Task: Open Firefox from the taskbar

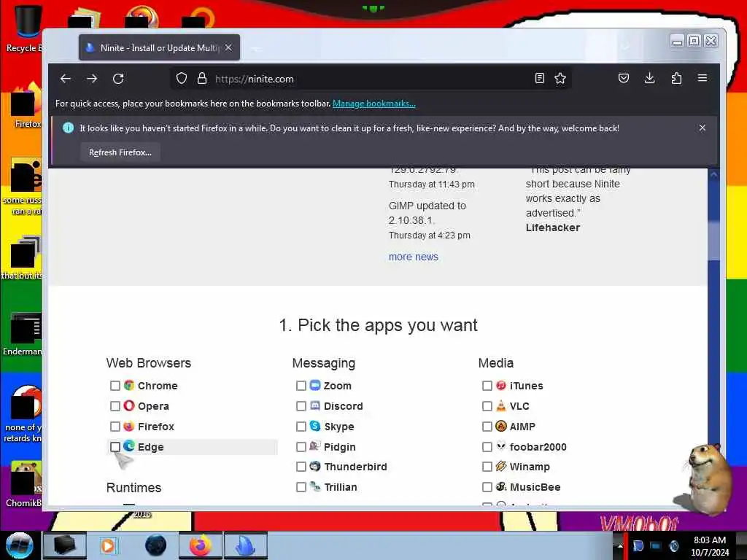Action: pyautogui.click(x=201, y=545)
